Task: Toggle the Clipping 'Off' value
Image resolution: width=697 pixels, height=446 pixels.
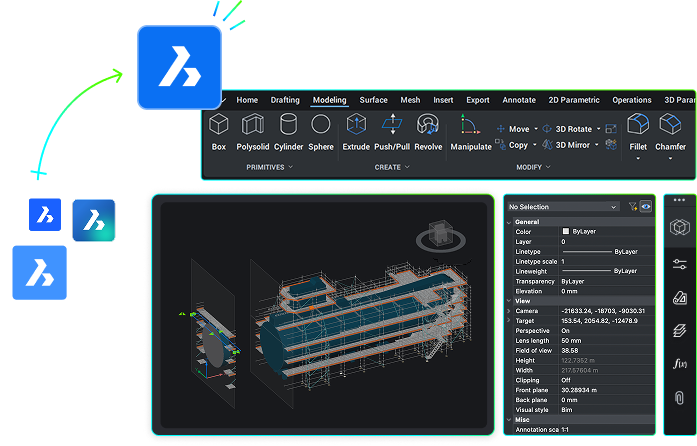Action: point(565,380)
